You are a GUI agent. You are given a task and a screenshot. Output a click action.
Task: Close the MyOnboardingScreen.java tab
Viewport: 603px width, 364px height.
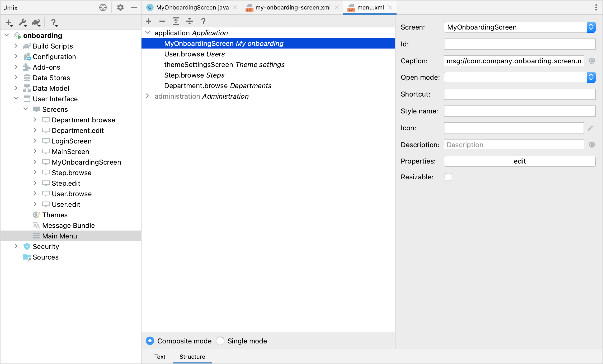point(235,7)
